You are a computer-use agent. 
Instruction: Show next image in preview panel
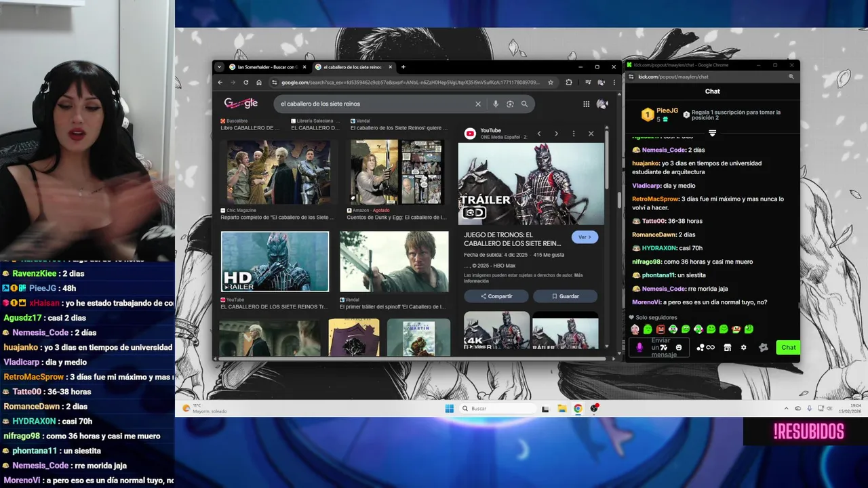pyautogui.click(x=556, y=134)
